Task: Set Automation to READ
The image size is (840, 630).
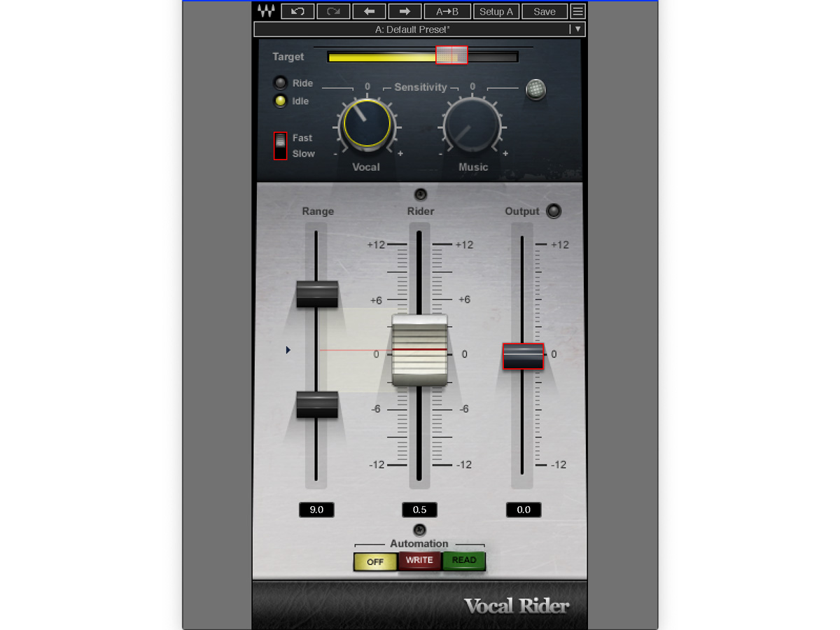Action: [464, 560]
